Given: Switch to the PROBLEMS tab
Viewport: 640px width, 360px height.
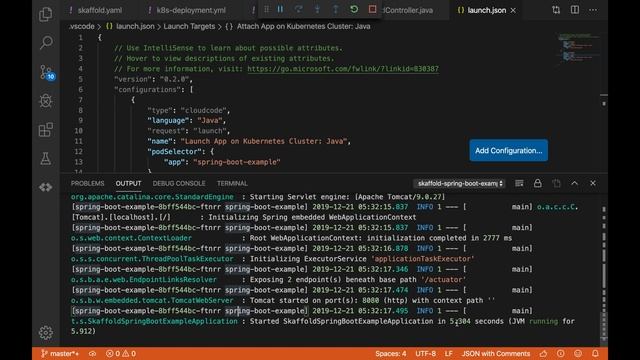Looking at the screenshot, I should 87,184.
